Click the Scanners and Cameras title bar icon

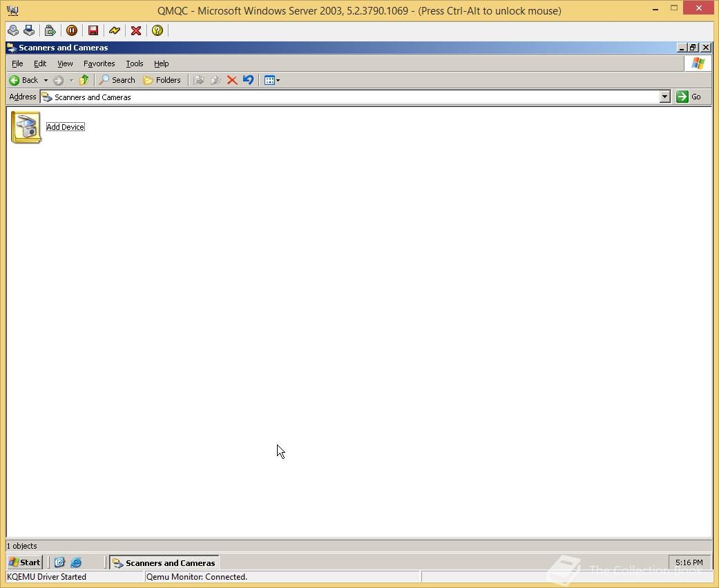(12, 48)
